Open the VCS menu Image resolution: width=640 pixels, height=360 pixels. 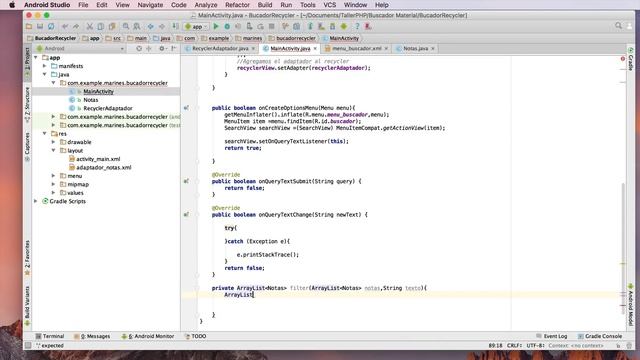tap(329, 5)
